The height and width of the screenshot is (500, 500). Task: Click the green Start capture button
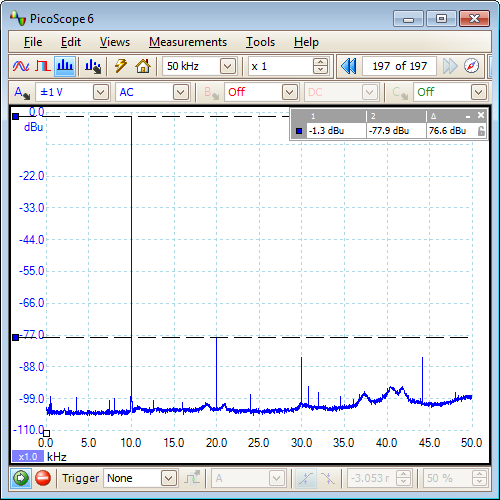click(21, 478)
